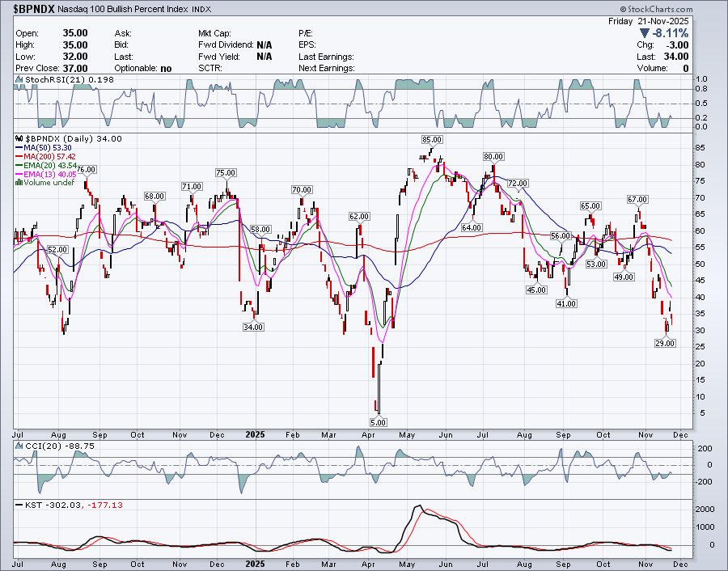The height and width of the screenshot is (571, 728).
Task: Click the green Volume bar-chart icon
Action: coord(19,183)
